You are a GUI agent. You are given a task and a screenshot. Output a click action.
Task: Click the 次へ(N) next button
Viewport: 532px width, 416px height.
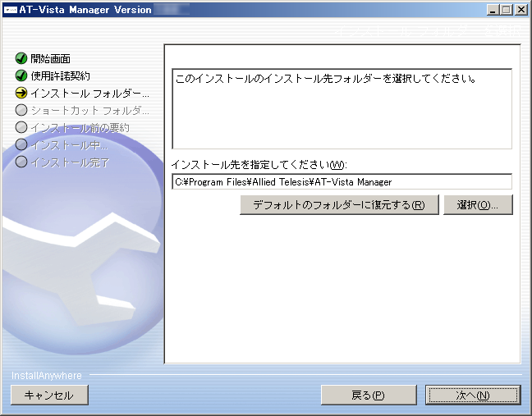click(473, 395)
